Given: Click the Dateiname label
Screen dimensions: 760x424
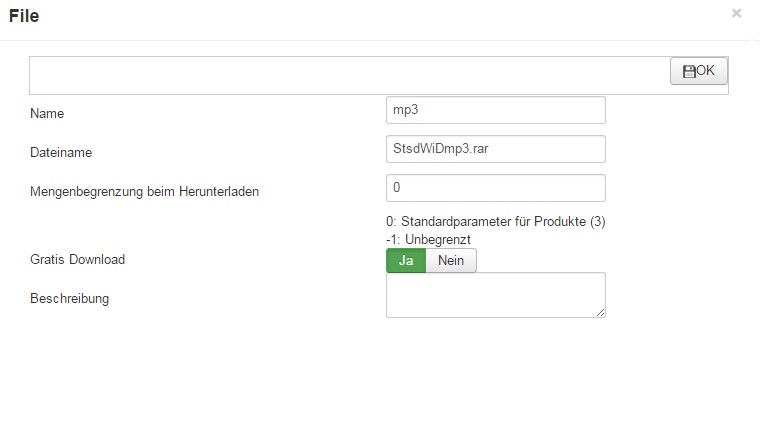Looking at the screenshot, I should click(61, 152).
